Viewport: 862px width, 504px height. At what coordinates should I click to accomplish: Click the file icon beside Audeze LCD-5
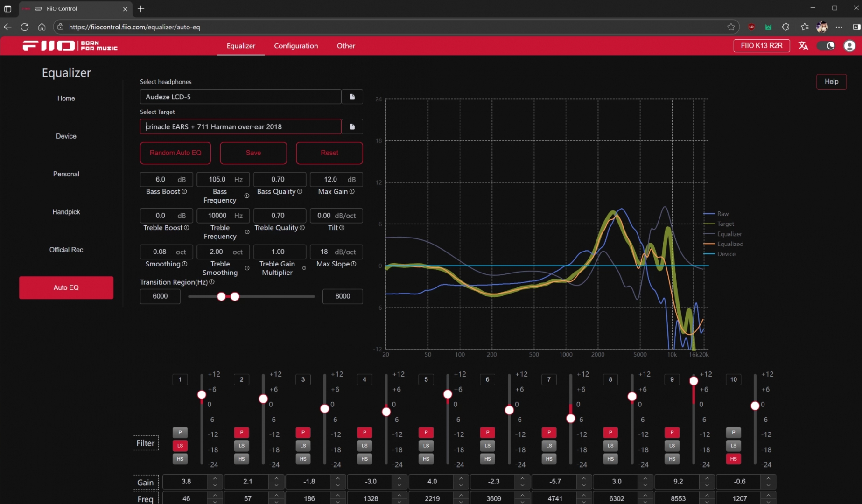[352, 97]
